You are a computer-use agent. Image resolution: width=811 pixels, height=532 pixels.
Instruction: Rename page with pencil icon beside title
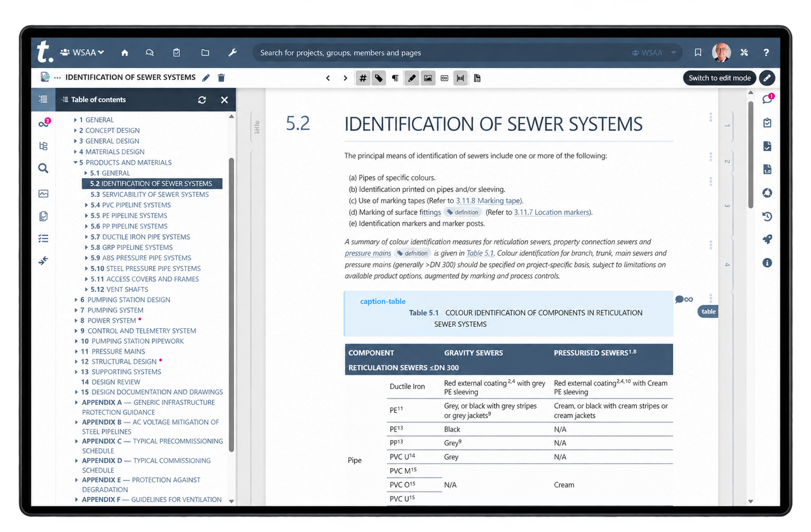point(206,77)
